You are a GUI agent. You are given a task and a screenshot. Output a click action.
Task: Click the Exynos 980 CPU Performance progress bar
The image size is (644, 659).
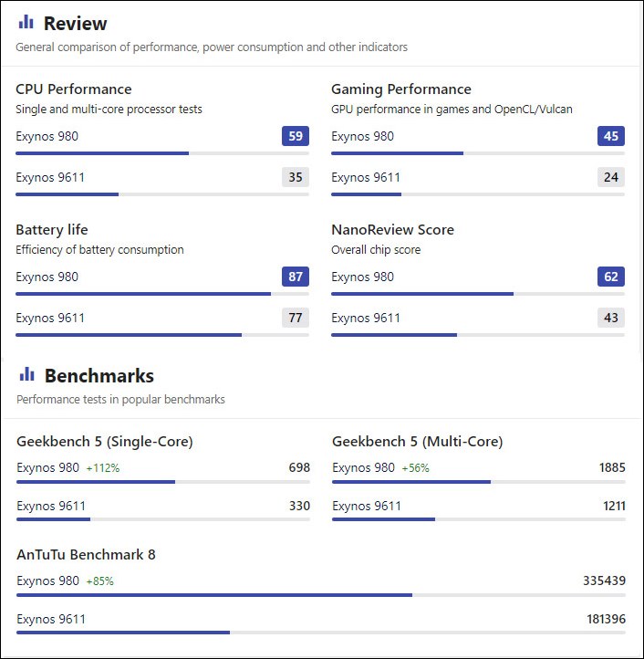point(162,153)
